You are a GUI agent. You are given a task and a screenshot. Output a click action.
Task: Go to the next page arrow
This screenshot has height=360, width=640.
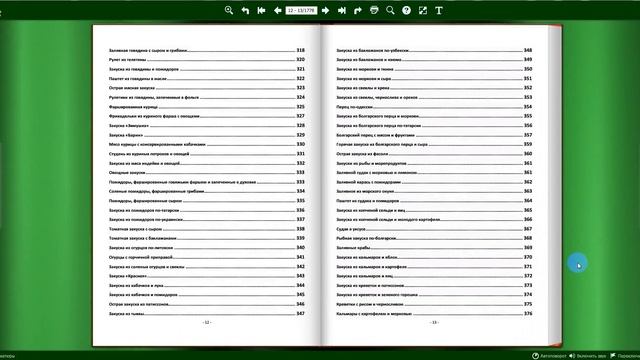point(325,11)
